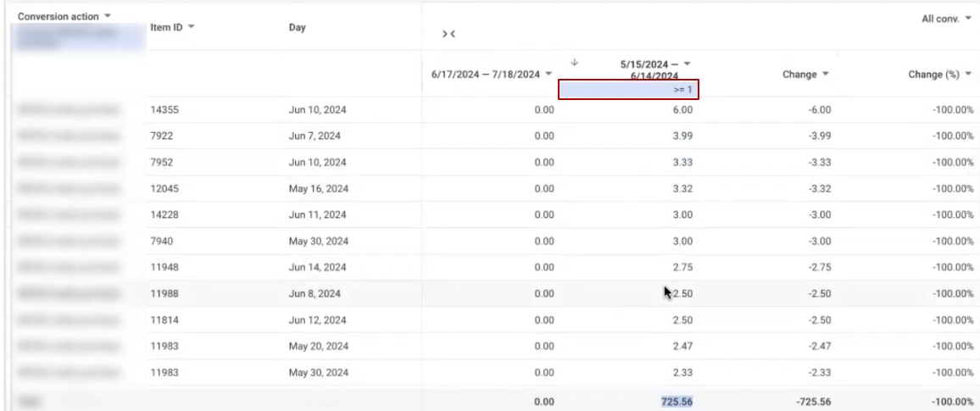980x411 pixels.
Task: Select Item ID 7922 cell
Action: (162, 136)
